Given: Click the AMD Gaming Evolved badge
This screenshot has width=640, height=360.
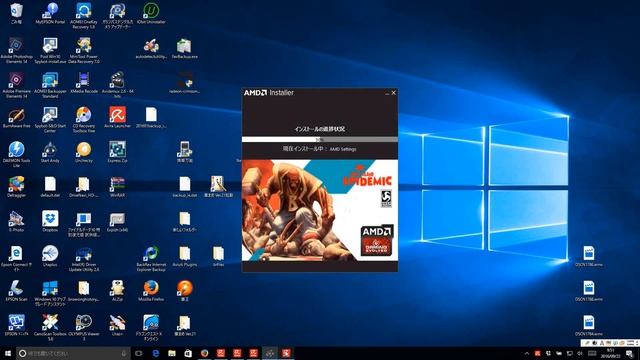Looking at the screenshot, I should [x=377, y=241].
